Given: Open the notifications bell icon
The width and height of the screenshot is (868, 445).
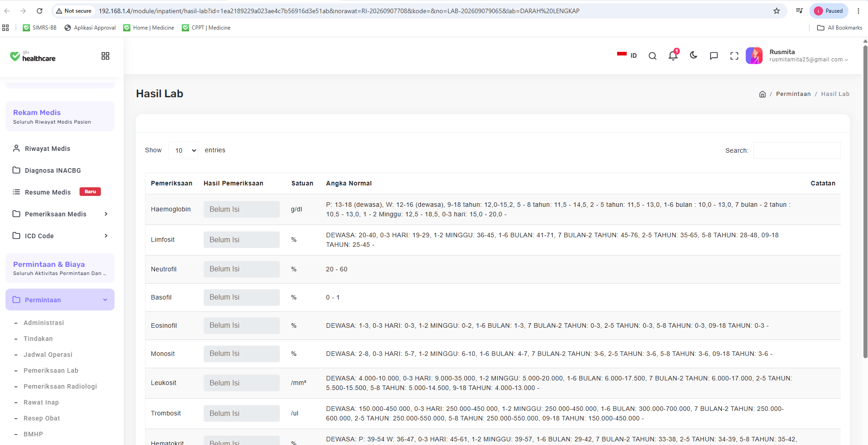Looking at the screenshot, I should 673,55.
